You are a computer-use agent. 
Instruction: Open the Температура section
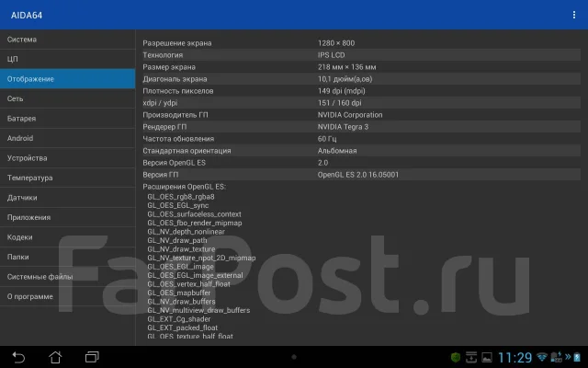(67, 178)
